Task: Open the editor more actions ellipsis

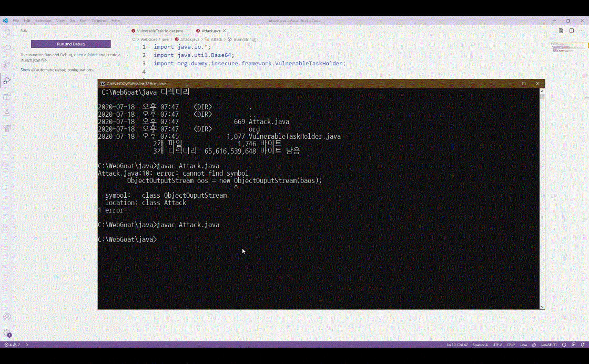Action: (582, 31)
